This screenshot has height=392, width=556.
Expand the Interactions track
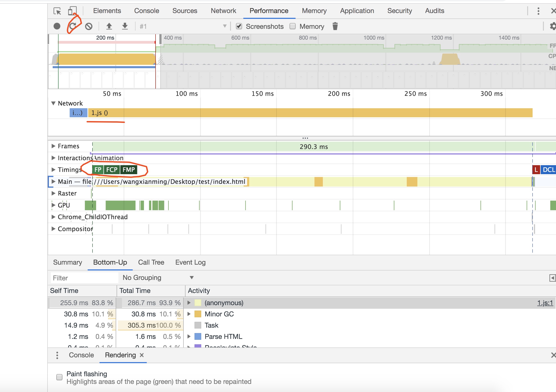pyautogui.click(x=54, y=158)
